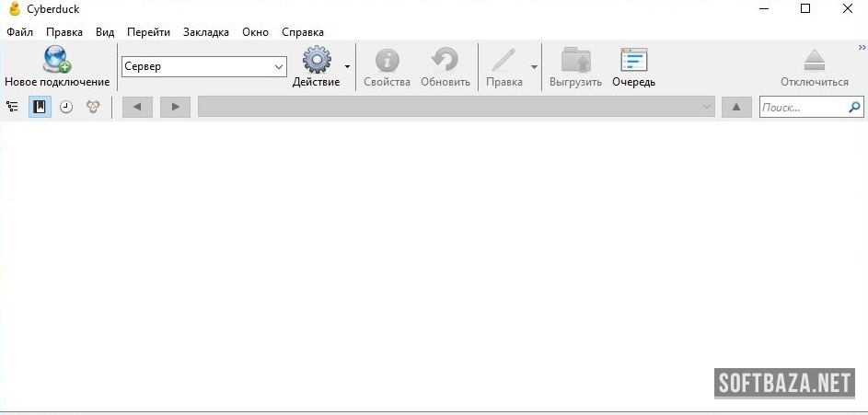
Task: Click the New Connection globe icon
Action: click(x=56, y=61)
